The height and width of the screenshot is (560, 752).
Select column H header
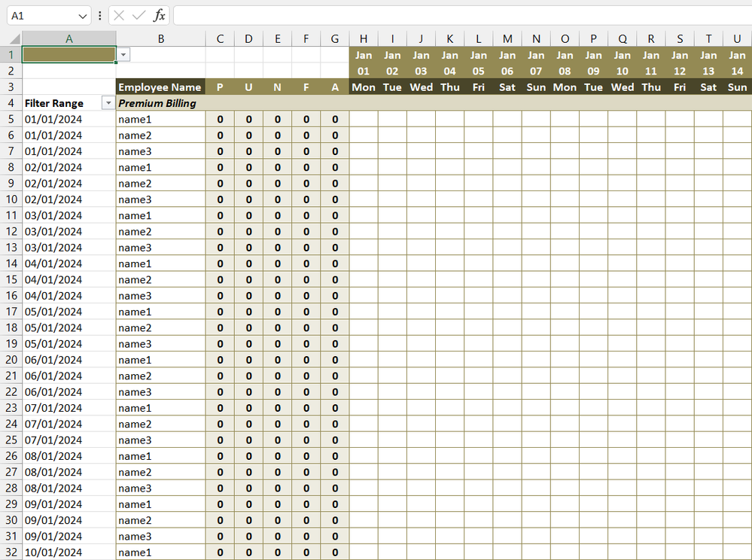click(x=364, y=39)
